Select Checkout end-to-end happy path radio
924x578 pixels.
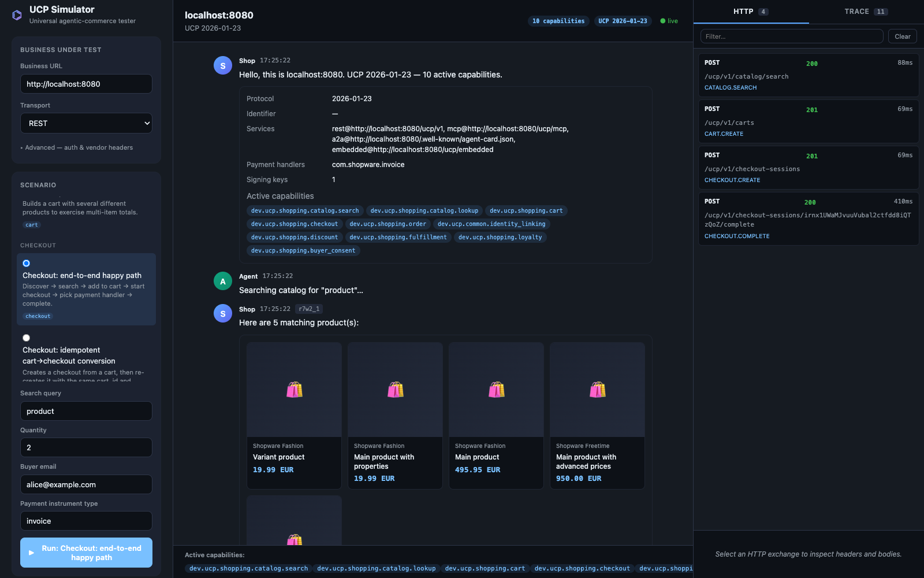tap(26, 263)
